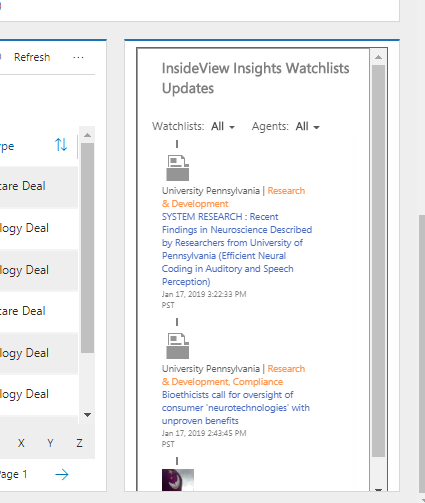Viewport: 425px width, 503px height.
Task: Click the deals list scroll down arrow
Action: [x=88, y=415]
